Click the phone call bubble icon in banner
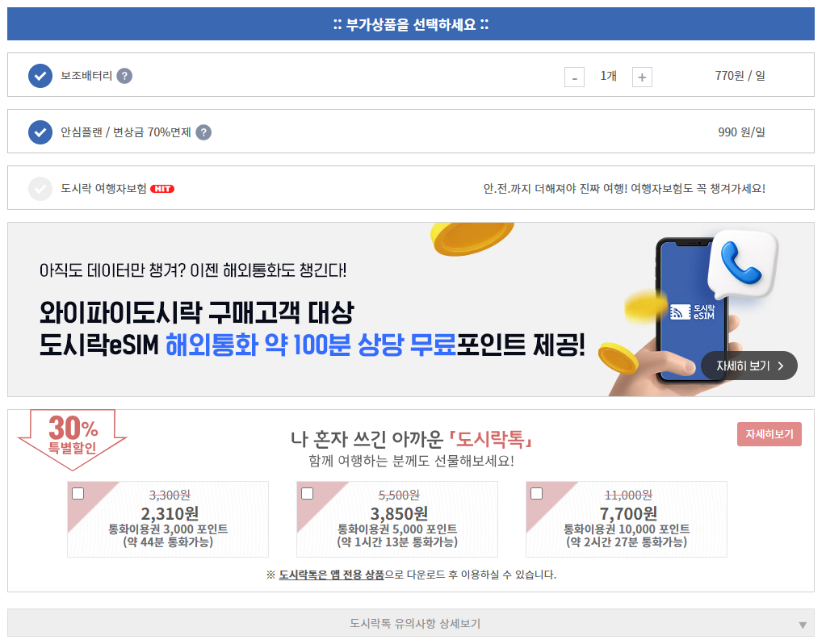 [742, 263]
